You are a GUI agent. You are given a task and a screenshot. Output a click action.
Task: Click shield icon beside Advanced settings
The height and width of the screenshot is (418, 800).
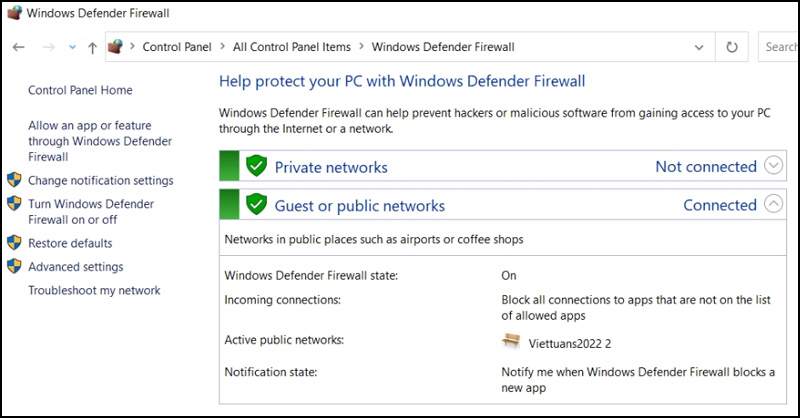click(x=14, y=266)
